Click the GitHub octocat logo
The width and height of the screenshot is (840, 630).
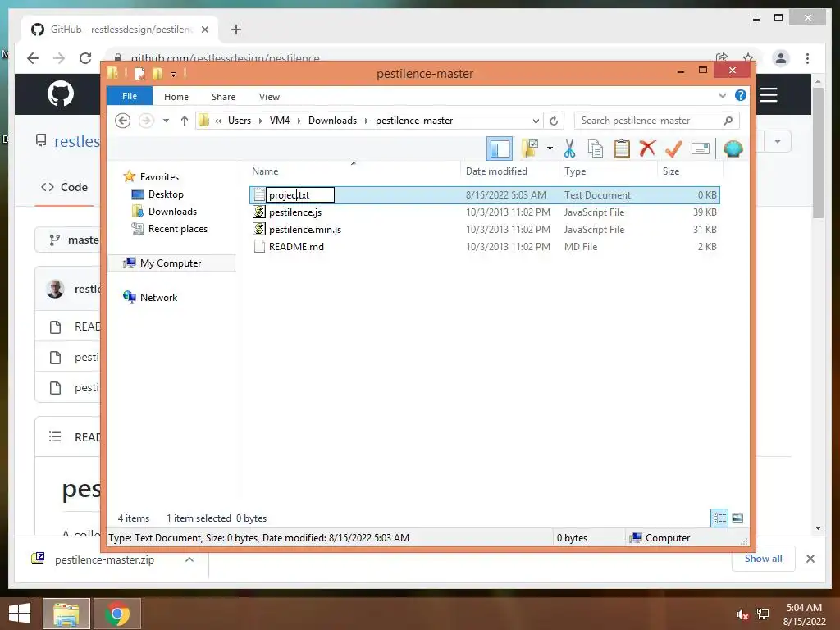[61, 94]
